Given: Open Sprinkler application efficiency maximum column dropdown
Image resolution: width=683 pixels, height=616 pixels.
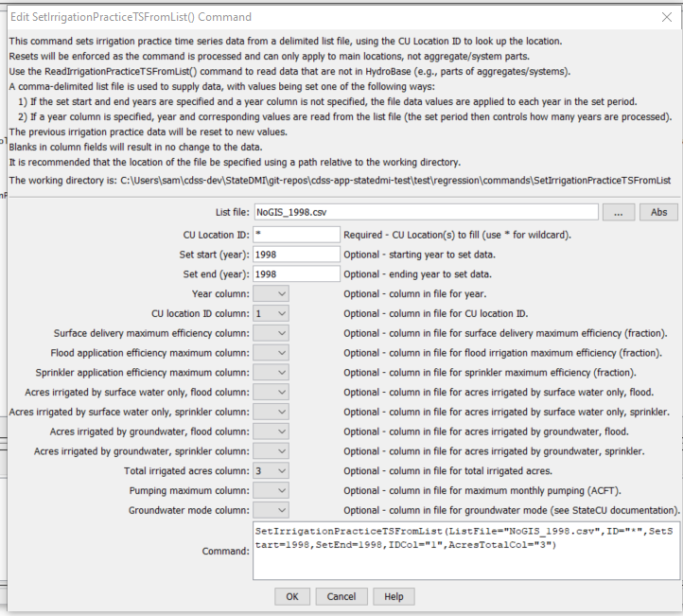Looking at the screenshot, I should pos(271,373).
